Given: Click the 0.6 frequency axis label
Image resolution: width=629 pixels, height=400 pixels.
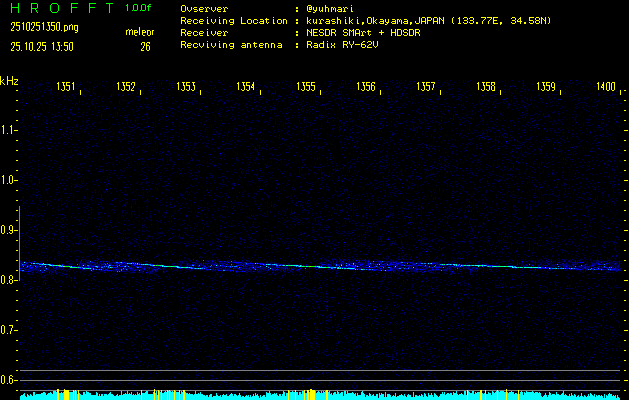Looking at the screenshot, I should click(x=9, y=380).
